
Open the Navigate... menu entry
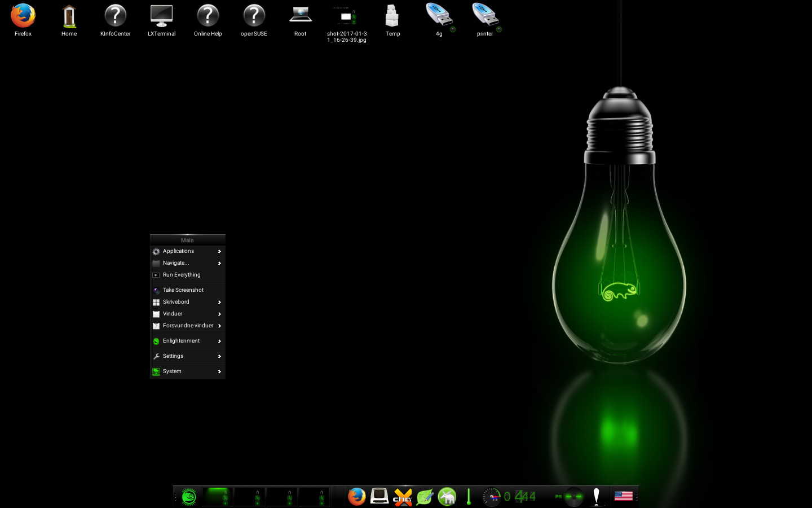click(x=176, y=263)
